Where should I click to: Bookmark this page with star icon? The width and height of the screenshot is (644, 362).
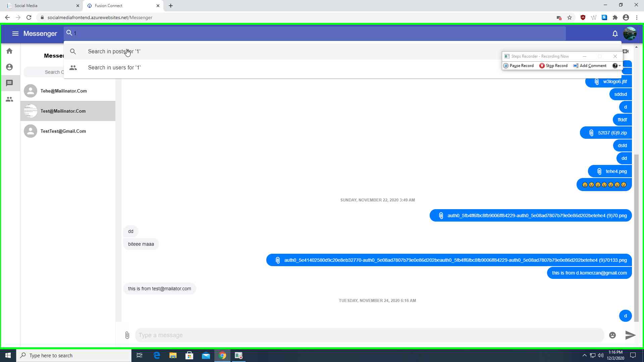[570, 17]
